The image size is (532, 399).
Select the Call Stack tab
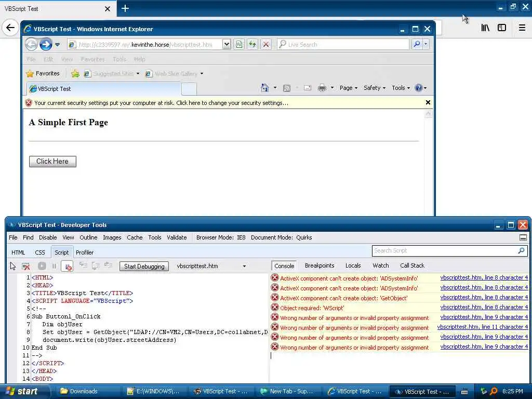(x=412, y=265)
